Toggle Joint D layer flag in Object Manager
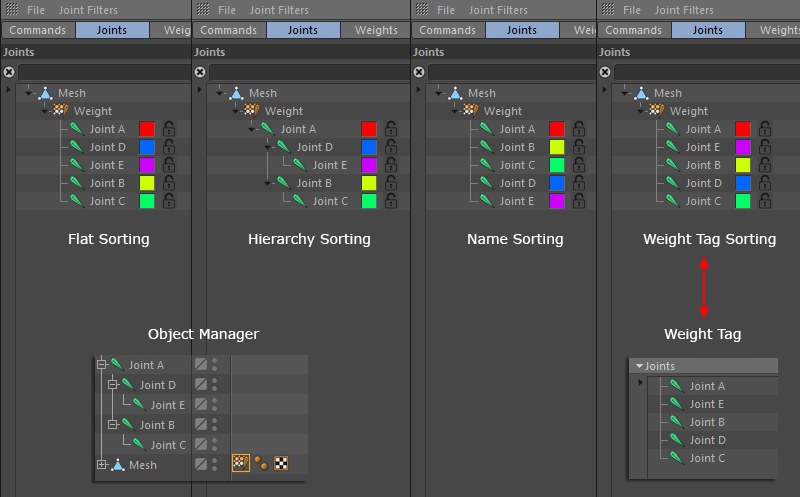The image size is (800, 497). (x=201, y=384)
